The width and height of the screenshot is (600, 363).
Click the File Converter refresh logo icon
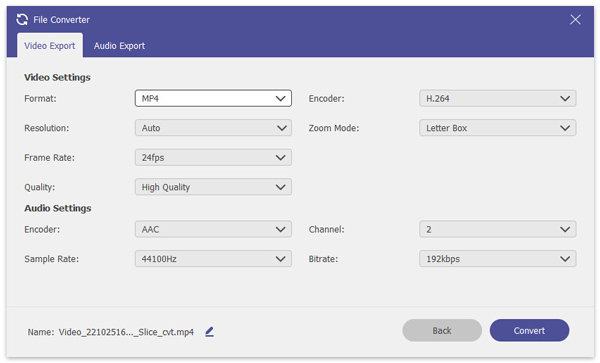pyautogui.click(x=22, y=20)
